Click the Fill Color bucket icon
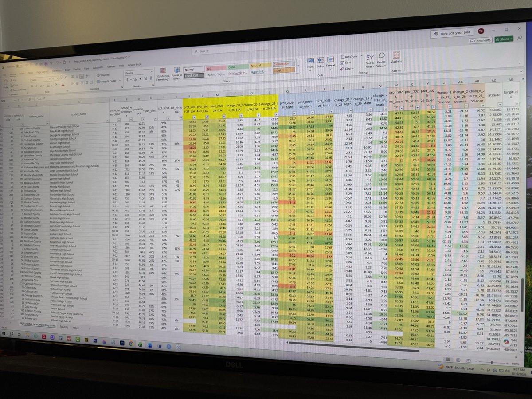Image resolution: width=532 pixels, height=399 pixels. [56, 85]
